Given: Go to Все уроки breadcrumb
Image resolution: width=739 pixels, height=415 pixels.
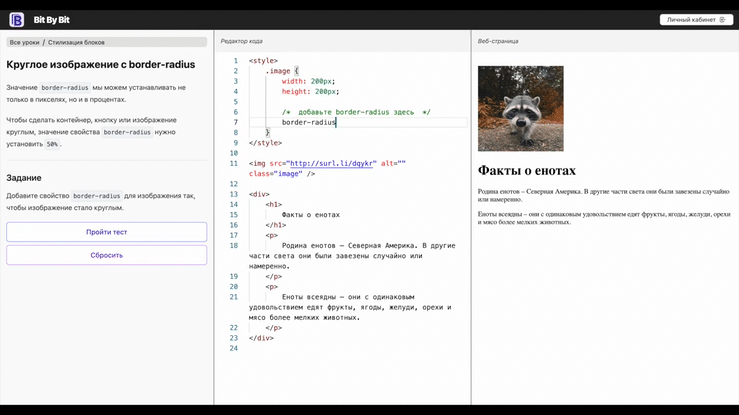Looking at the screenshot, I should point(25,42).
